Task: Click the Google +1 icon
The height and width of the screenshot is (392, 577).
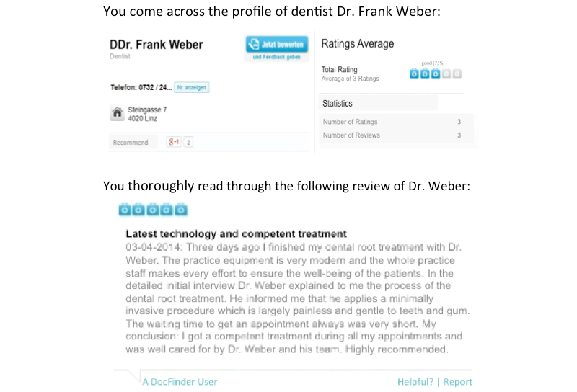Action: [173, 142]
